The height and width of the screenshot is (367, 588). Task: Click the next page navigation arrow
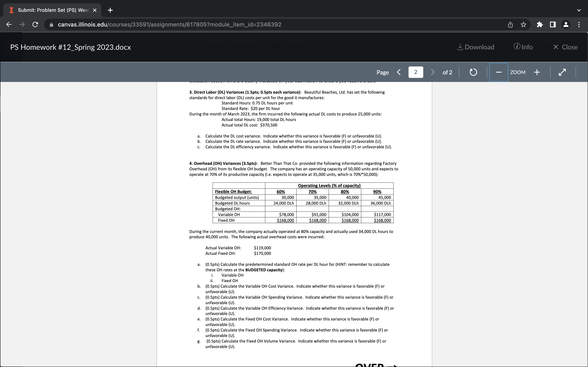432,72
